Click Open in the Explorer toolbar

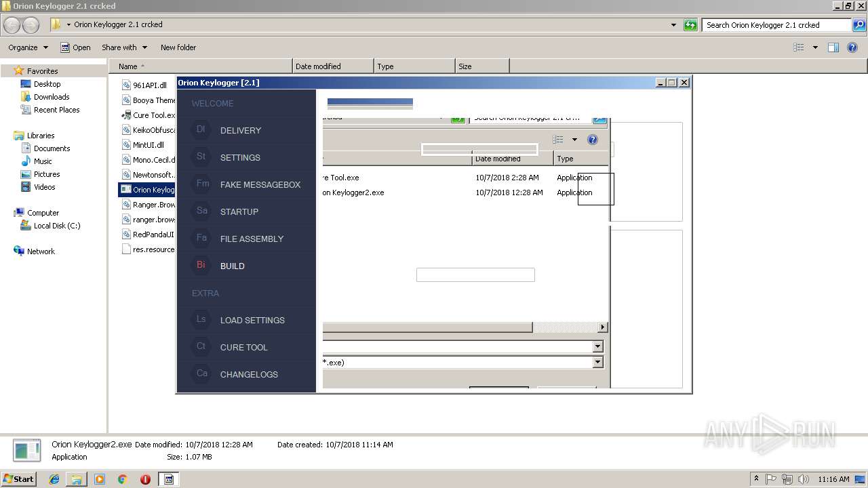click(75, 47)
